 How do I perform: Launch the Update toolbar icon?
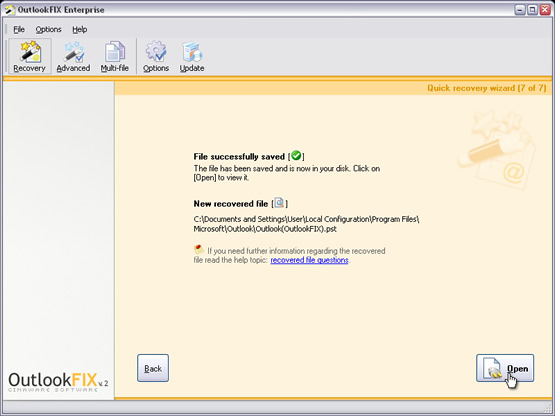pos(192,56)
